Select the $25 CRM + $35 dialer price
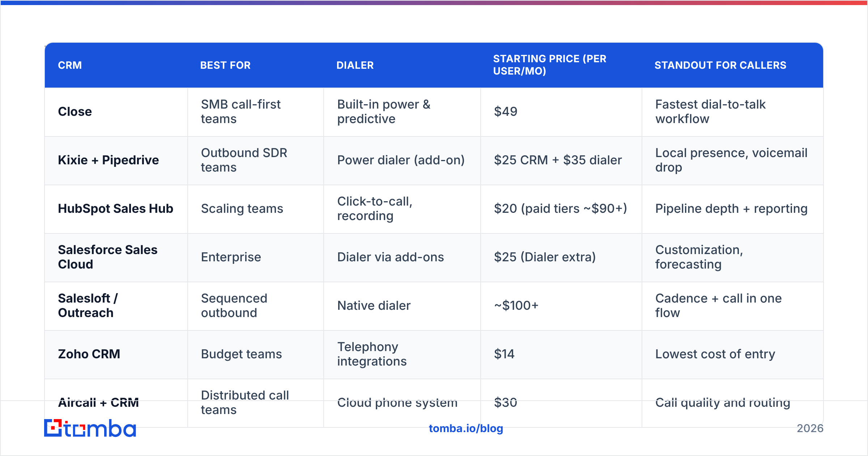Image resolution: width=868 pixels, height=456 pixels. [561, 160]
